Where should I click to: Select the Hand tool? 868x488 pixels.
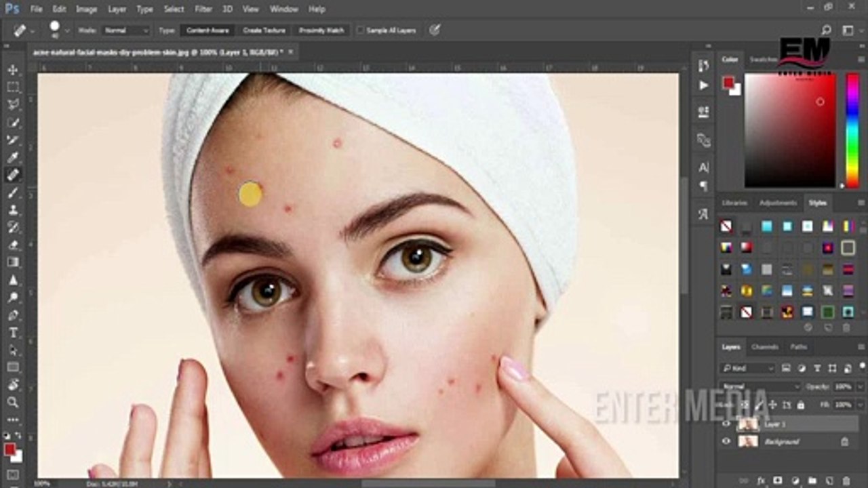click(13, 385)
